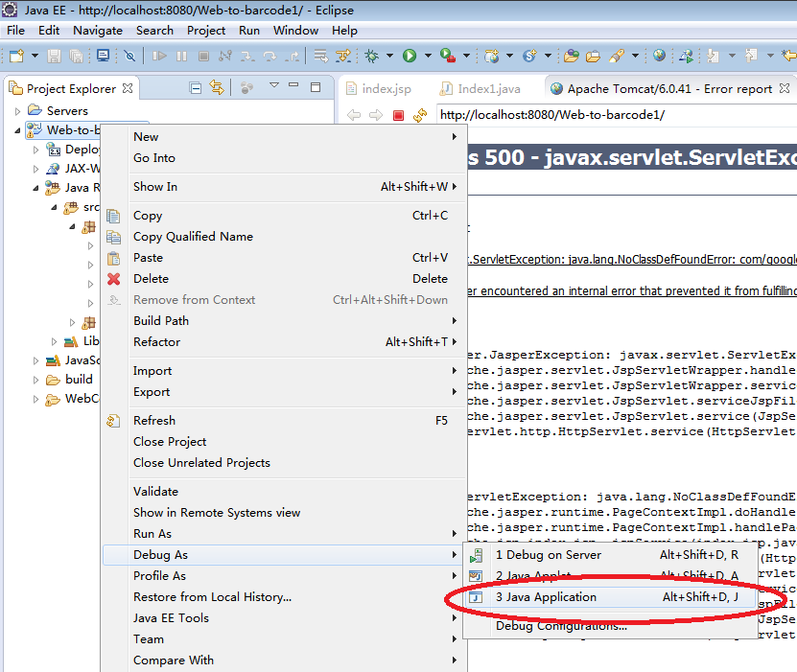Screen dimensions: 797x672
Task: Choose Close Project in the context menu
Action: point(284,442)
